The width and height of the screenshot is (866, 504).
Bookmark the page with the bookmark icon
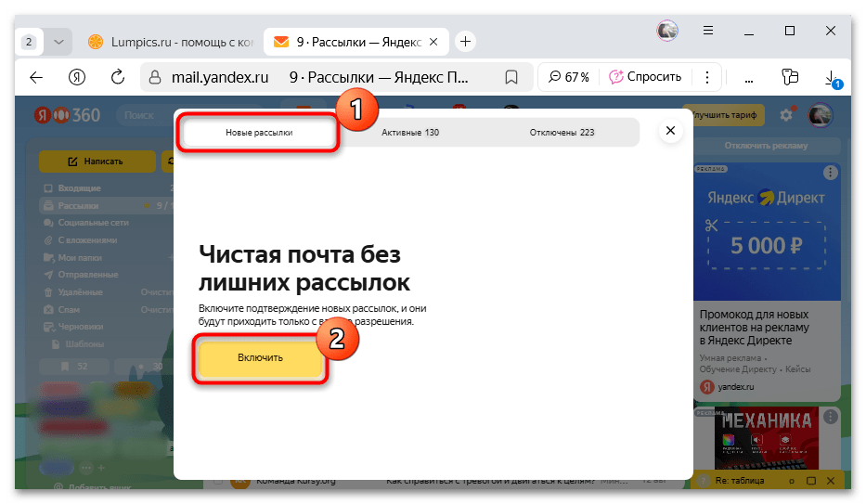511,77
